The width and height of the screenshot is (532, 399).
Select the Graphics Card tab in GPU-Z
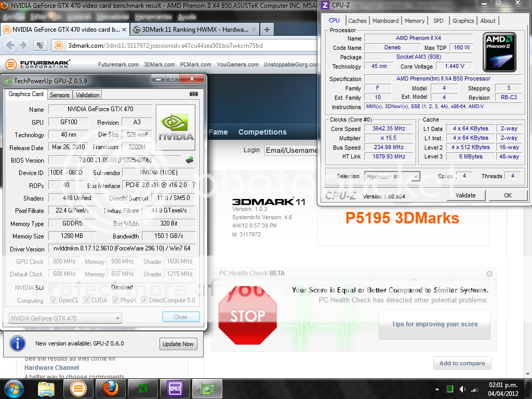tap(26, 94)
